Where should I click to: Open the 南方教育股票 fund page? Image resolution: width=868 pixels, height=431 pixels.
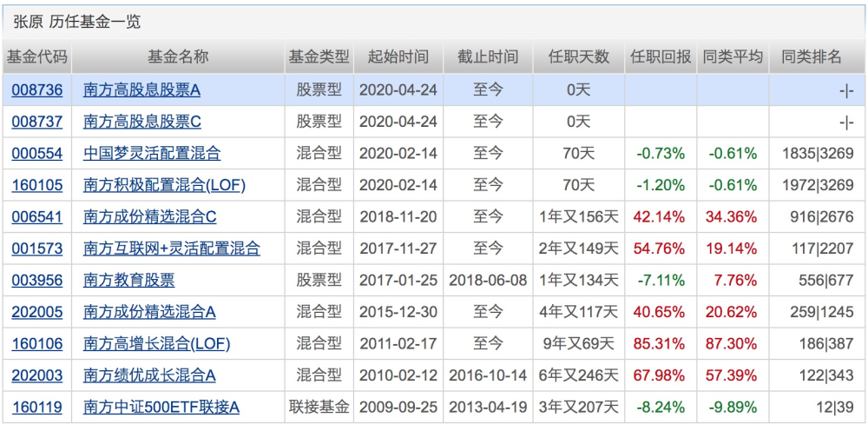click(x=129, y=281)
